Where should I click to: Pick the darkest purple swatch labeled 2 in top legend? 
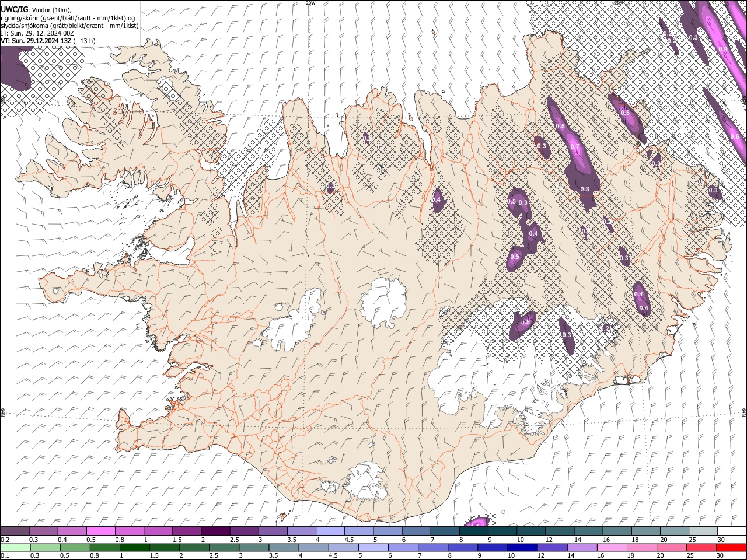click(x=215, y=531)
